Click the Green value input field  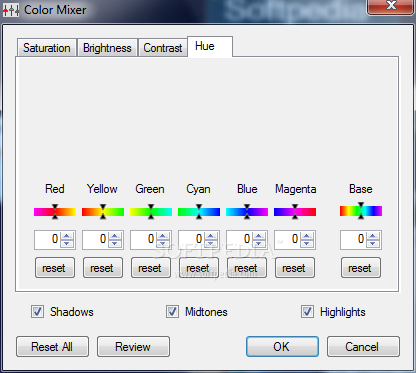pos(143,239)
